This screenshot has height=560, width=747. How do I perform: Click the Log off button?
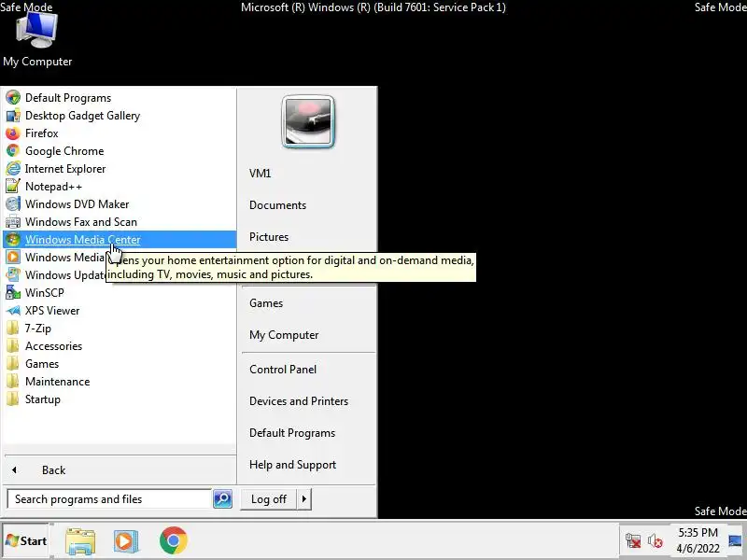(269, 499)
